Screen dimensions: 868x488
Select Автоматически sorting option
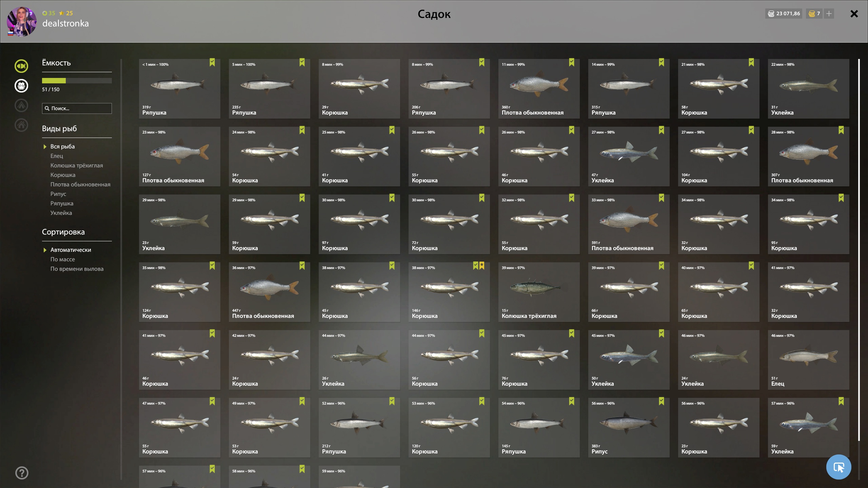click(71, 250)
